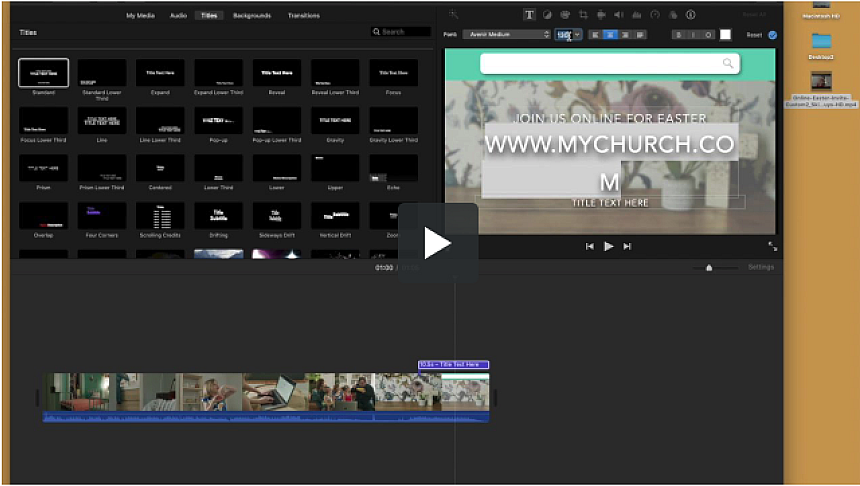Image resolution: width=860 pixels, height=486 pixels.
Task: Click the white font color swatch
Action: [x=725, y=34]
